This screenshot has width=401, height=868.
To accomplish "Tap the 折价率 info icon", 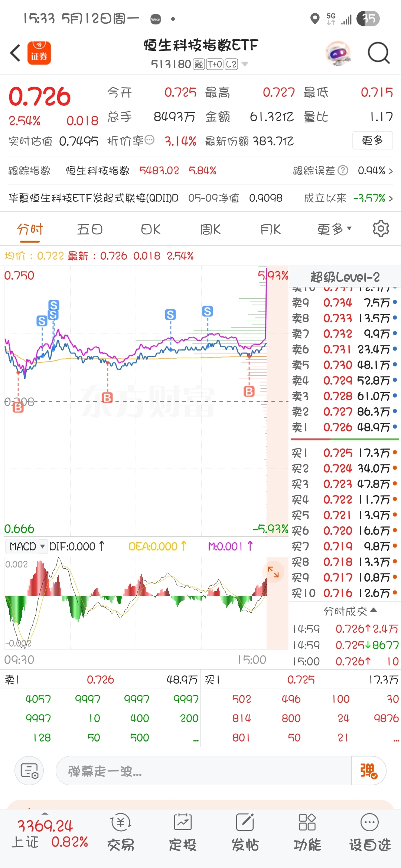I will 149,140.
